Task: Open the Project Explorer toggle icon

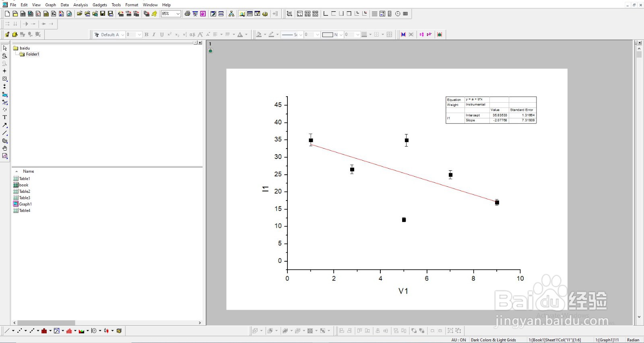Action: coord(242,14)
